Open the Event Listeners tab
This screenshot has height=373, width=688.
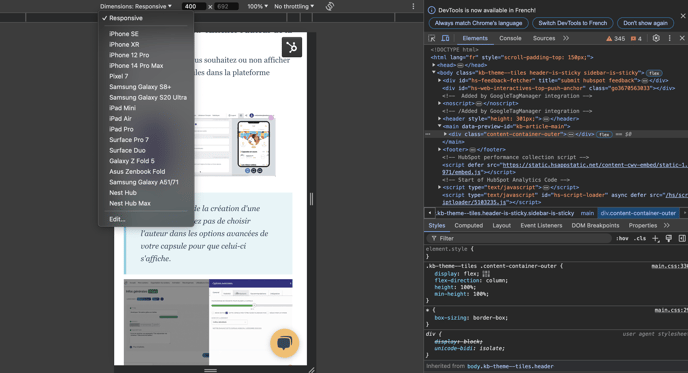tap(541, 225)
